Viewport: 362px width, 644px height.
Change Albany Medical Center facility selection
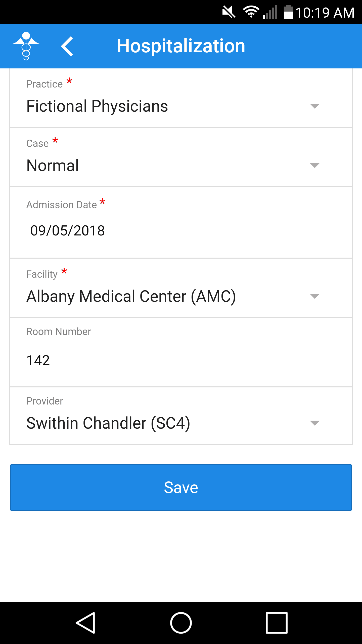(x=131, y=296)
